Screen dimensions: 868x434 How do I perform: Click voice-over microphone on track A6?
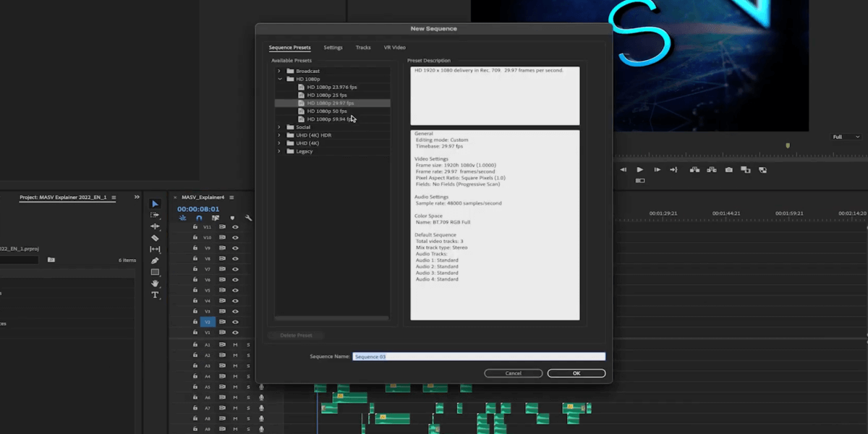click(x=261, y=397)
